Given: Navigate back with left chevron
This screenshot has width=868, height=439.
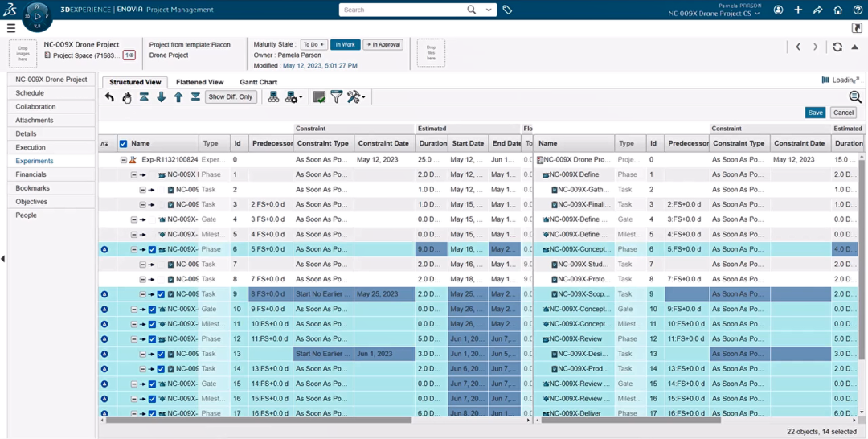Looking at the screenshot, I should pos(798,47).
